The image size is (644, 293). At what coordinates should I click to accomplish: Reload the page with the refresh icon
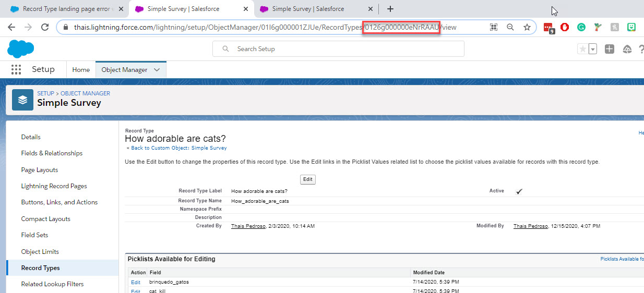click(45, 27)
